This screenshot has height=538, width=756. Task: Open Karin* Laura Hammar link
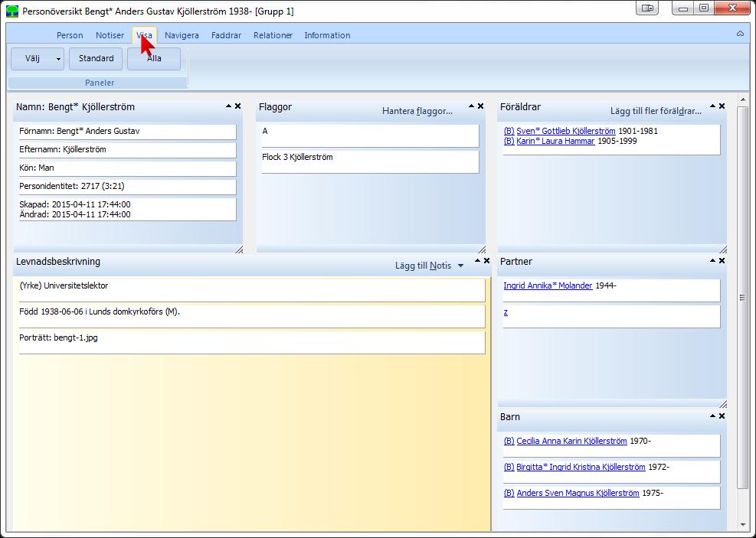tap(555, 141)
